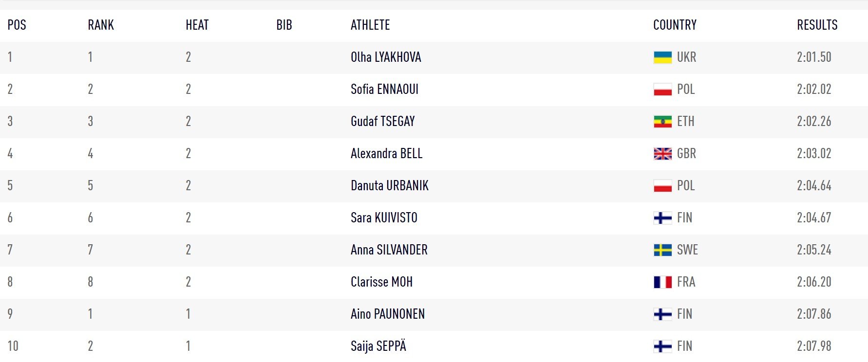Click Aino PAUNONEN athlete name

pyautogui.click(x=388, y=314)
